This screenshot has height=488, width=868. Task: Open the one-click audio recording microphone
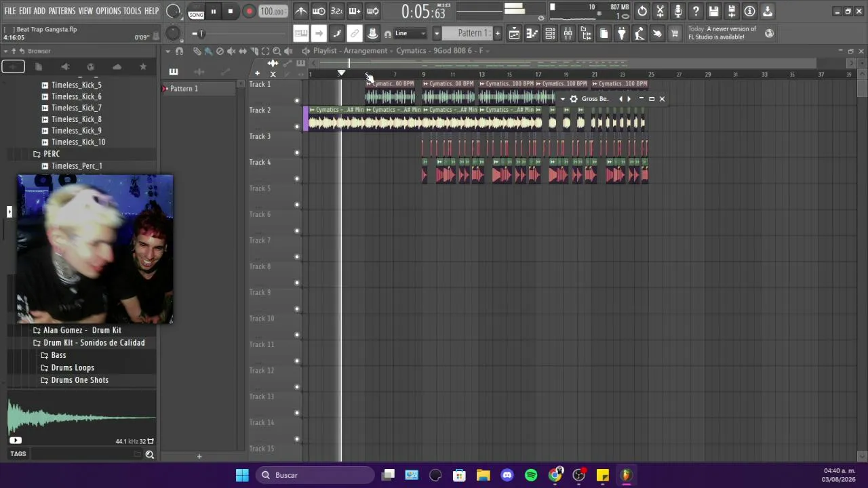pyautogui.click(x=678, y=11)
